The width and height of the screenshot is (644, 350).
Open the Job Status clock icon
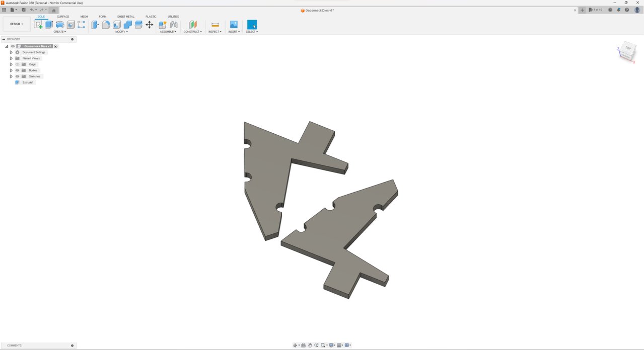click(x=610, y=10)
